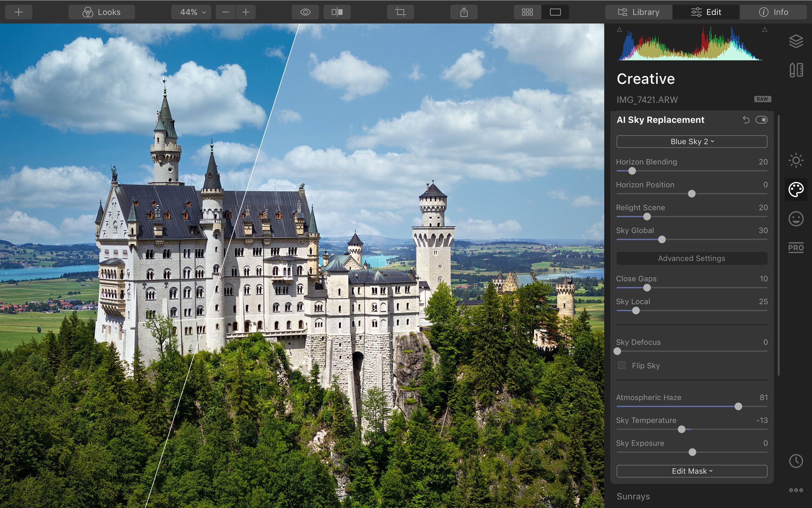This screenshot has height=508, width=812.
Task: Click the right panel scrollbar
Action: click(778, 245)
